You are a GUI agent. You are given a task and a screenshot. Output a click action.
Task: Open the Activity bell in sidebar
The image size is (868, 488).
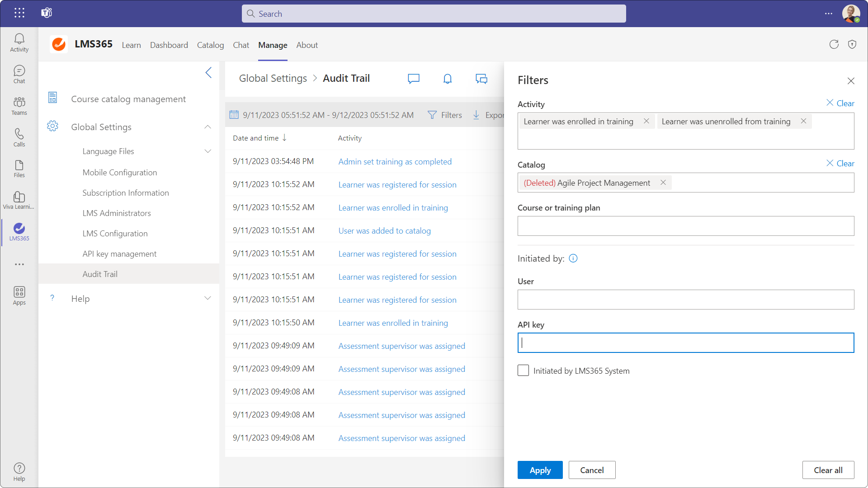pyautogui.click(x=19, y=43)
